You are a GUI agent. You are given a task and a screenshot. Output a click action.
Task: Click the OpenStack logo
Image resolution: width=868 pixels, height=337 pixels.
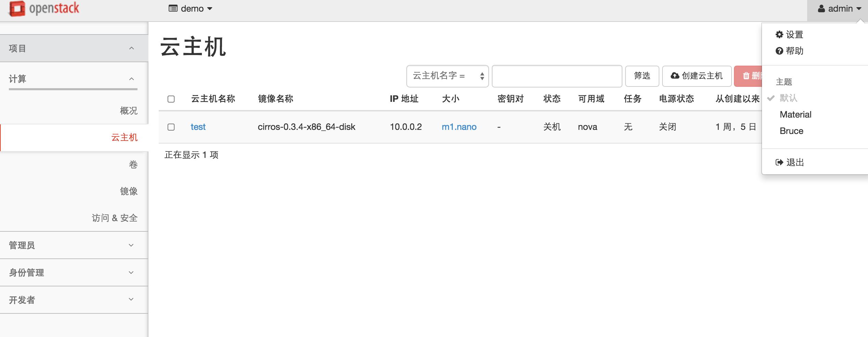[x=44, y=9]
